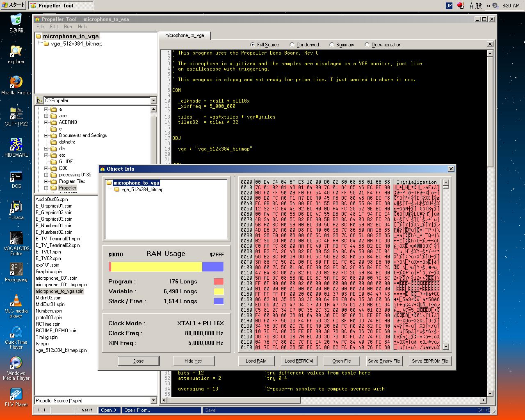Open the C:\Propeller drive path dropdown
This screenshot has width=525, height=420.
click(153, 100)
